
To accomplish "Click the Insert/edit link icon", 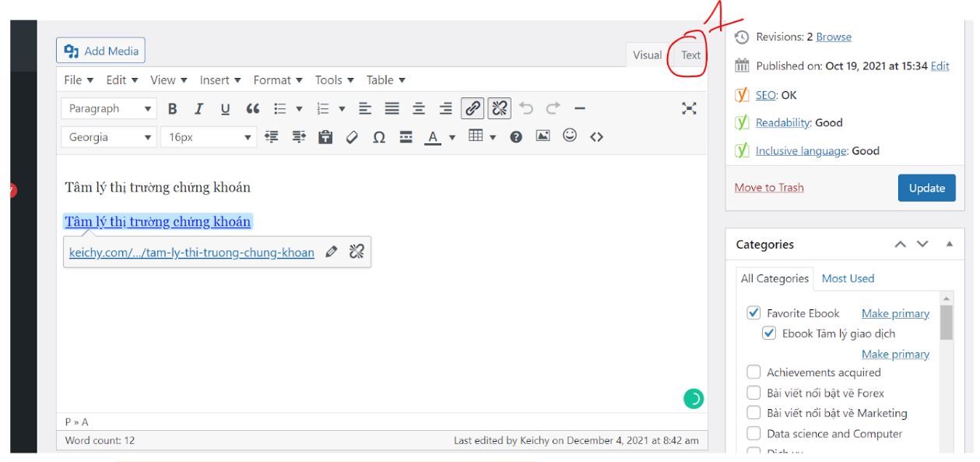I will [x=472, y=108].
